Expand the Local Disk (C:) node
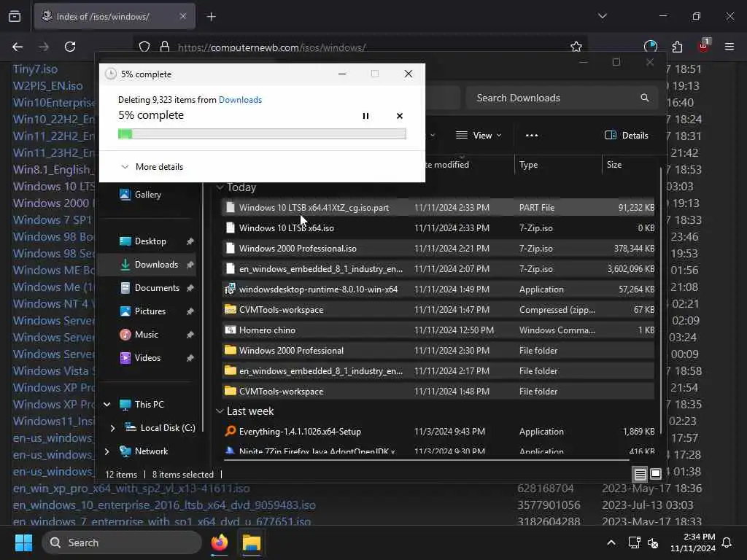This screenshot has width=747, height=560. click(x=112, y=427)
